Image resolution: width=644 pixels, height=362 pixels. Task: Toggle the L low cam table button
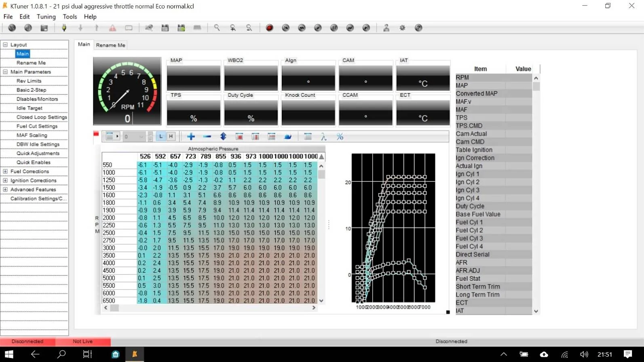pos(161,137)
